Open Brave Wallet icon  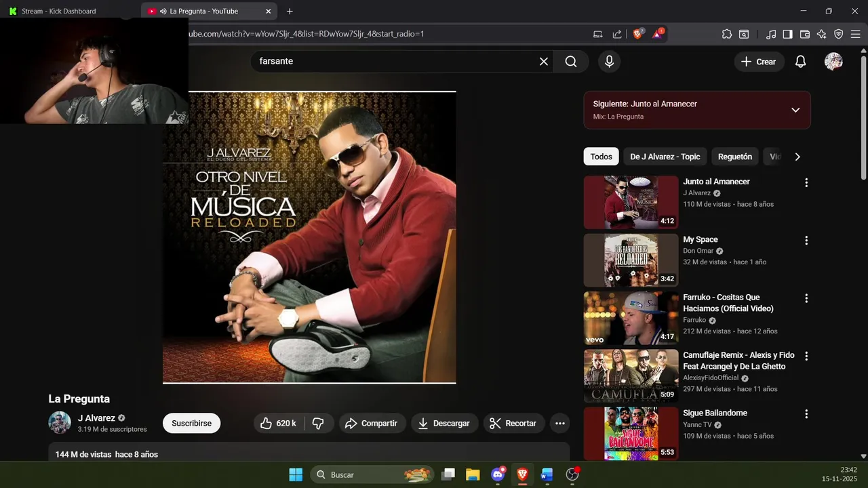(805, 34)
